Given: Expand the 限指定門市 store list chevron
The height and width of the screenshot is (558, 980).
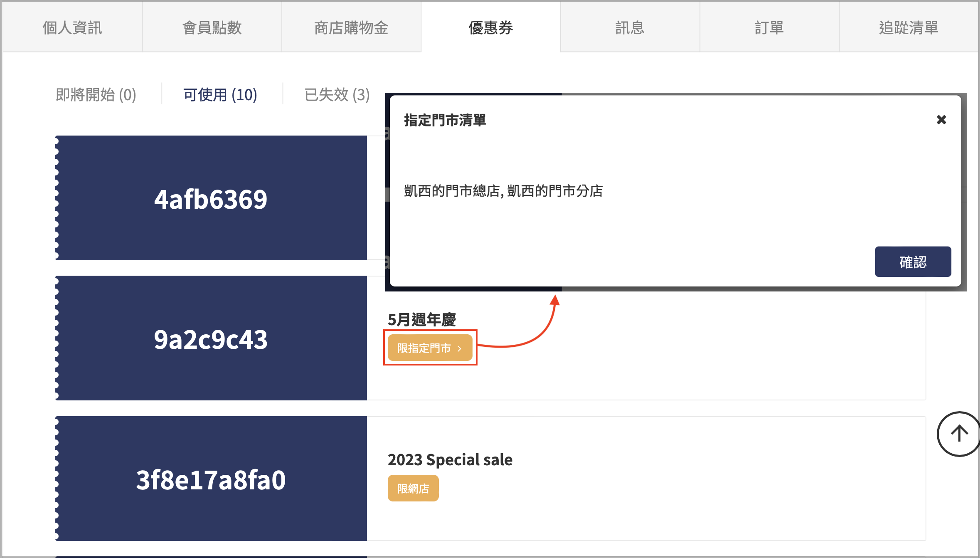Looking at the screenshot, I should pyautogui.click(x=459, y=348).
